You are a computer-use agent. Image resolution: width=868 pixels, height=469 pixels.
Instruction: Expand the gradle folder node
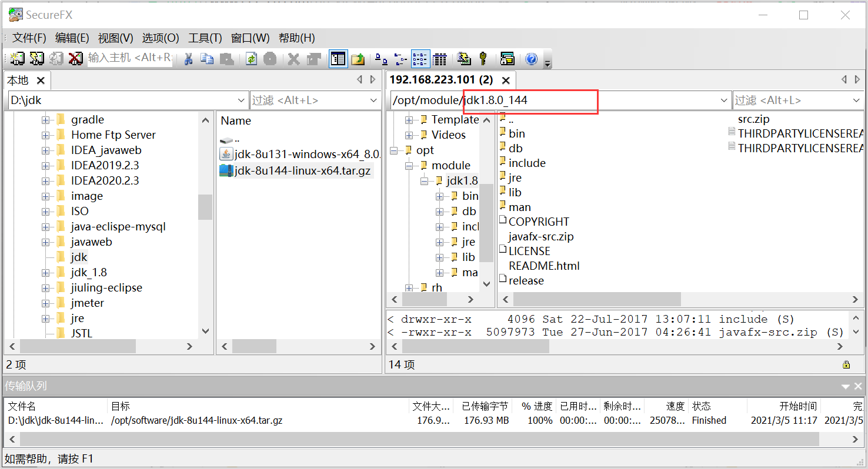[45, 120]
